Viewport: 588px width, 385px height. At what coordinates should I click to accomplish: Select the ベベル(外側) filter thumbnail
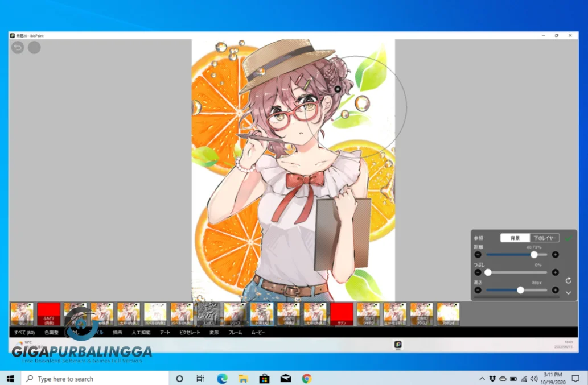(x=182, y=314)
